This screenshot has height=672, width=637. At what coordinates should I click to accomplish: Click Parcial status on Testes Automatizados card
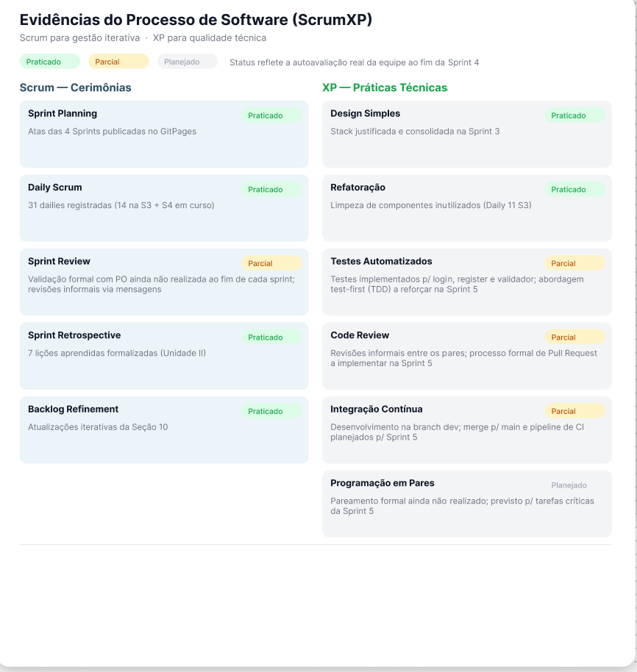(574, 263)
